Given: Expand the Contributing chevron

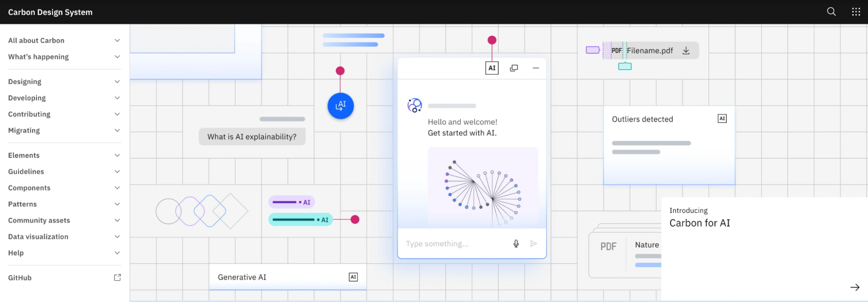Looking at the screenshot, I should coord(117,114).
